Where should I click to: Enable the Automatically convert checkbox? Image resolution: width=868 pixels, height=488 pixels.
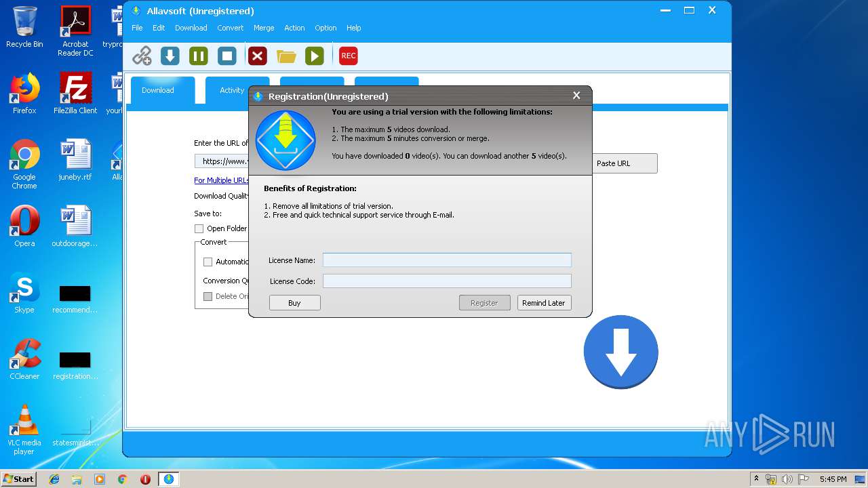tap(208, 262)
